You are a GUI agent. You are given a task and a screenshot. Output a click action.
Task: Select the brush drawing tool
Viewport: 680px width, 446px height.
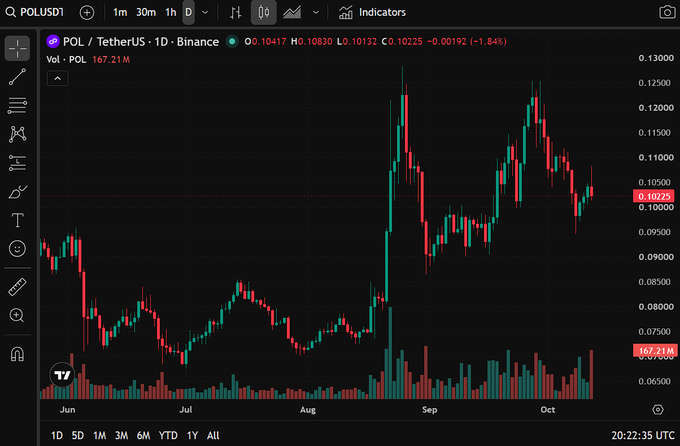[x=17, y=192]
